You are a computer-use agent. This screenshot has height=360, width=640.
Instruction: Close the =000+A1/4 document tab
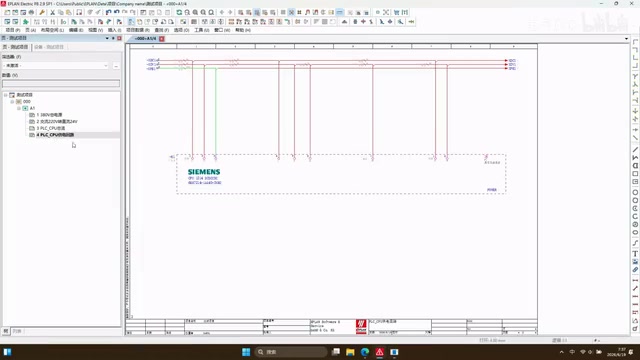[162, 39]
